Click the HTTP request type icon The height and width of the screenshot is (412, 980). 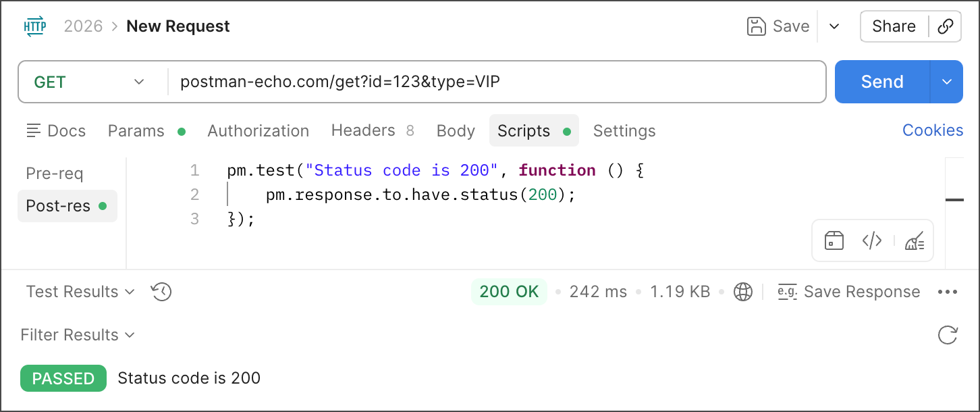click(x=35, y=26)
